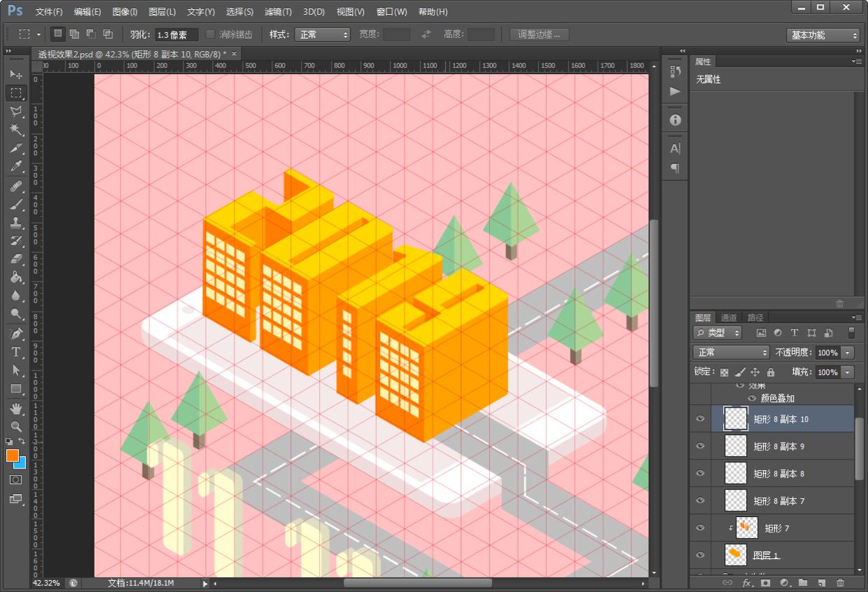Select the Eyedropper tool
868x592 pixels.
click(x=16, y=167)
